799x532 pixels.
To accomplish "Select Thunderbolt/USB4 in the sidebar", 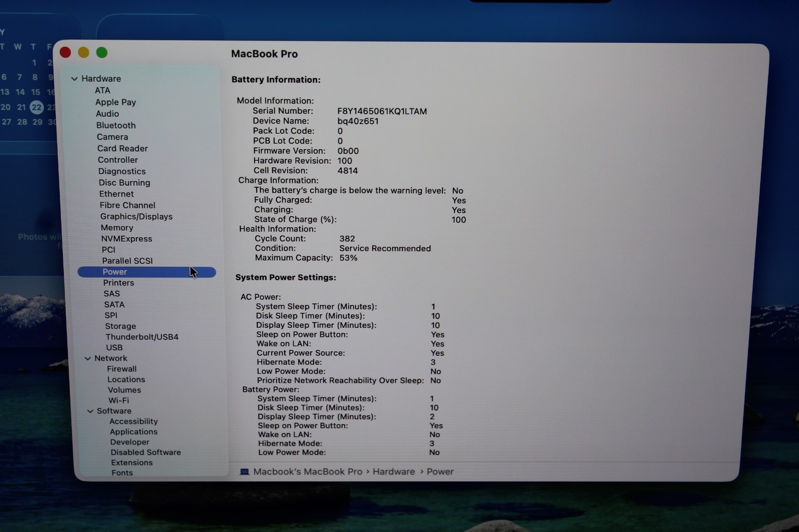I will [x=142, y=337].
